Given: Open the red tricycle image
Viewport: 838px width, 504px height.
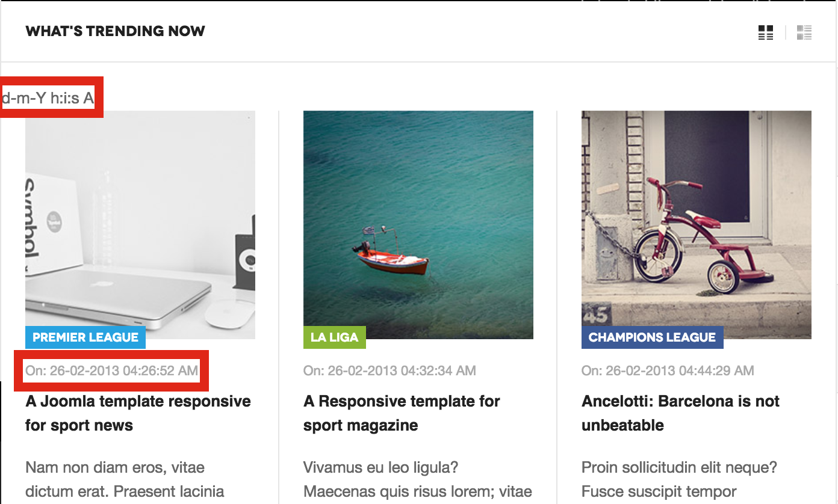Looking at the screenshot, I should 697,225.
